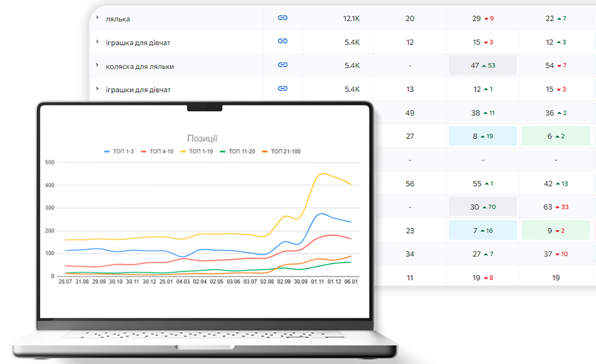Click the link icon in the лялька row

pyautogui.click(x=283, y=18)
